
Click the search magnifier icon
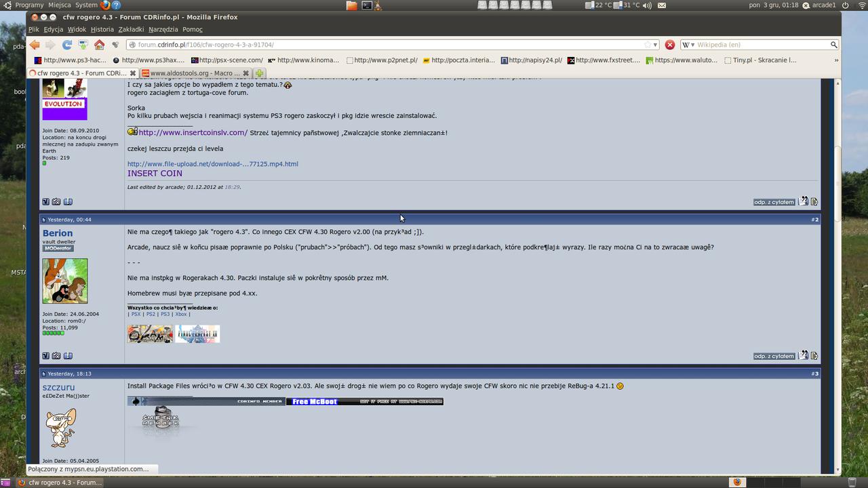833,45
